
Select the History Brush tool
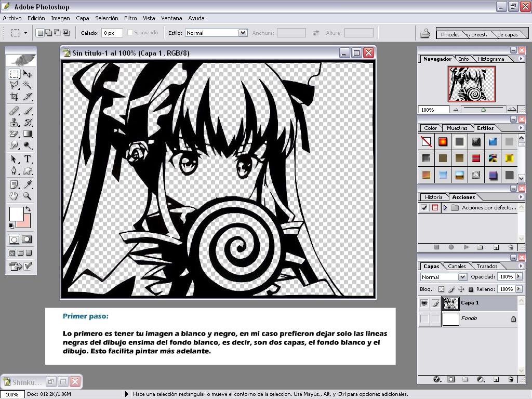(28, 122)
